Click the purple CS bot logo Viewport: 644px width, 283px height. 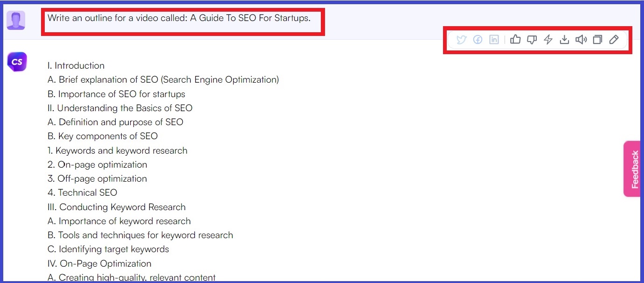17,62
